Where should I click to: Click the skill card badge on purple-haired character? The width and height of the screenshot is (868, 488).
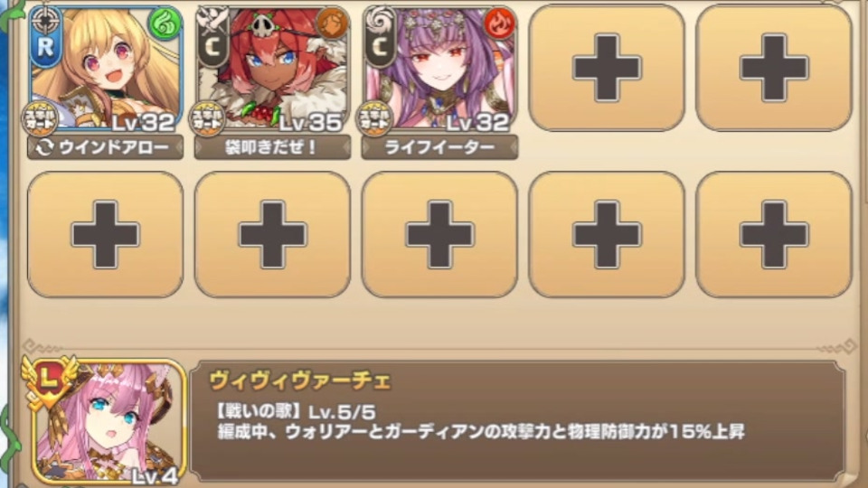[374, 118]
